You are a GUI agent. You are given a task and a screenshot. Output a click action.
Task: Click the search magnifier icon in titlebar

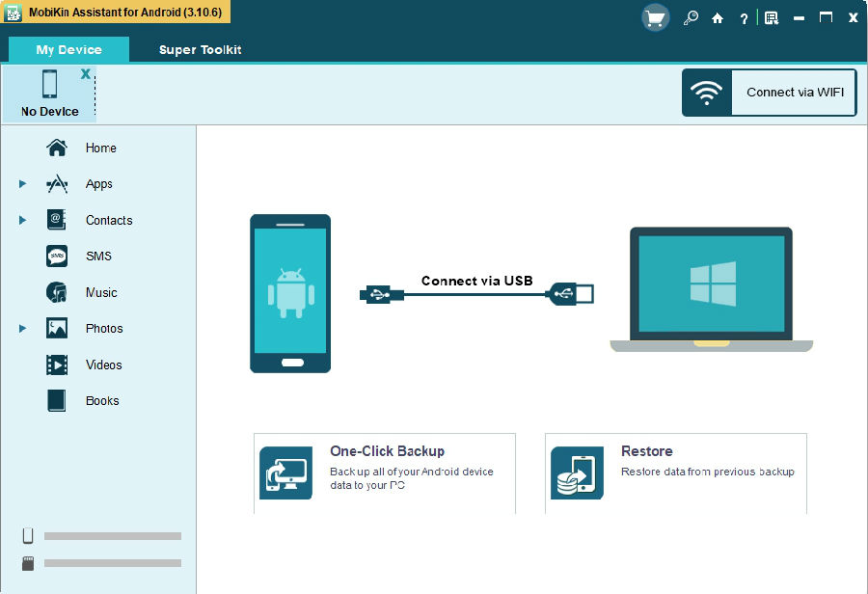691,17
